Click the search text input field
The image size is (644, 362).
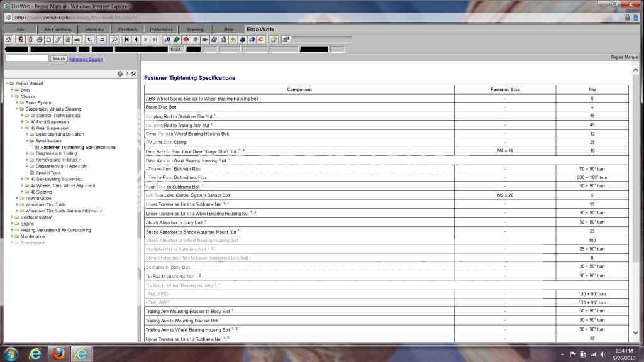[26, 58]
